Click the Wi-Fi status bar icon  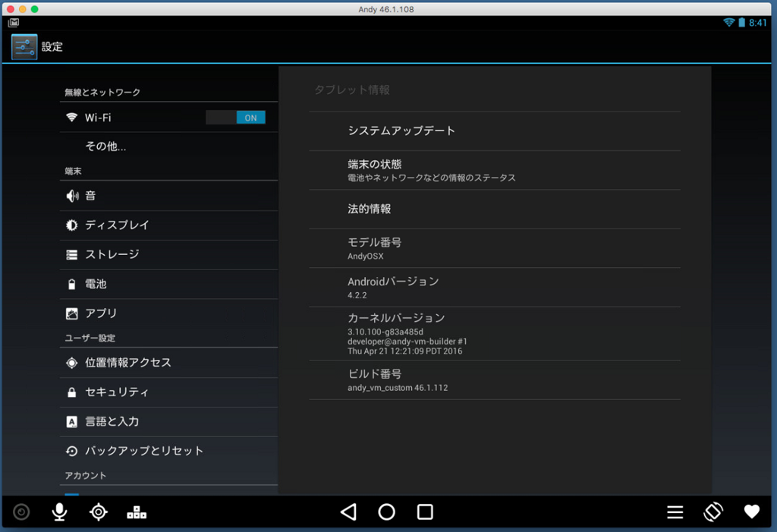[x=729, y=22]
